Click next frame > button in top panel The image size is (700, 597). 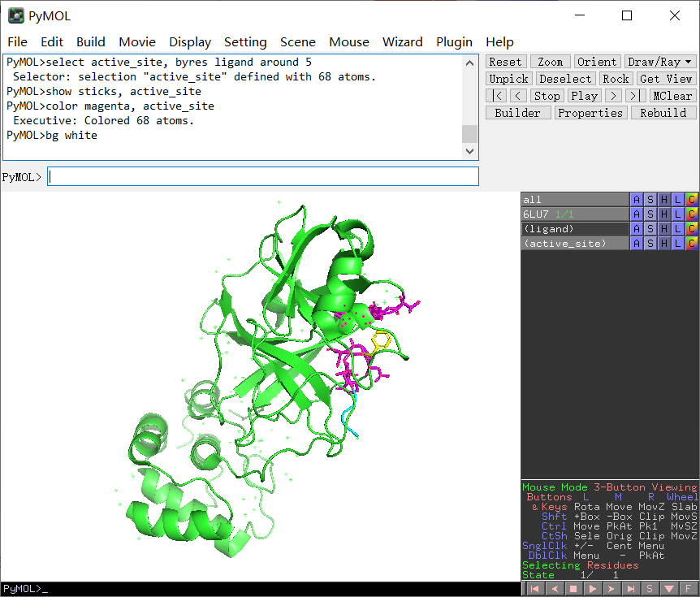click(613, 96)
